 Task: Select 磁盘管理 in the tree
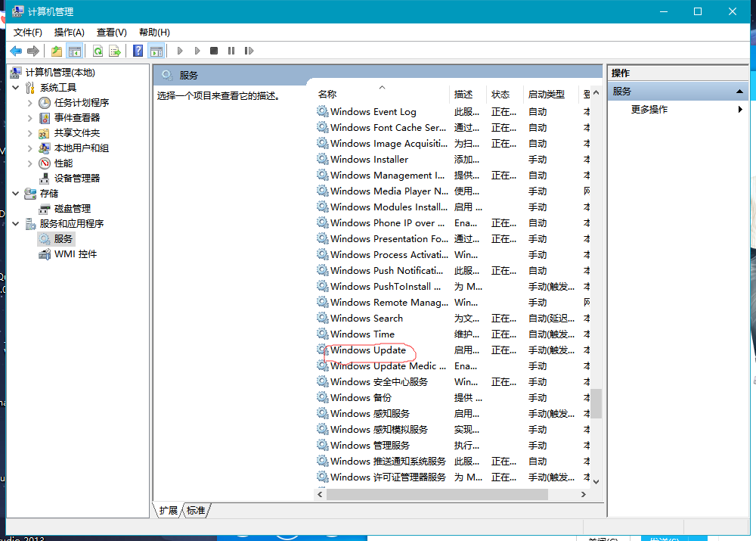click(x=73, y=209)
